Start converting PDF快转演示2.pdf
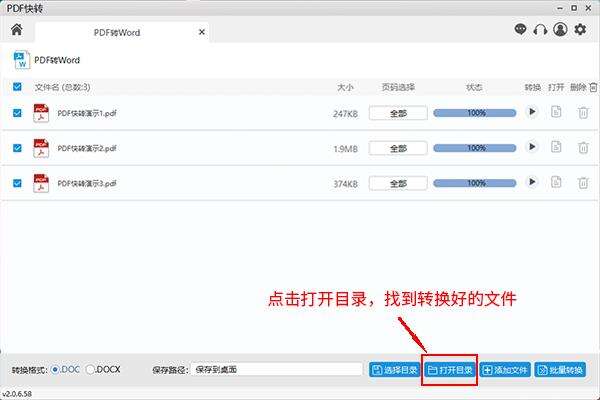This screenshot has width=600, height=400. (x=532, y=147)
